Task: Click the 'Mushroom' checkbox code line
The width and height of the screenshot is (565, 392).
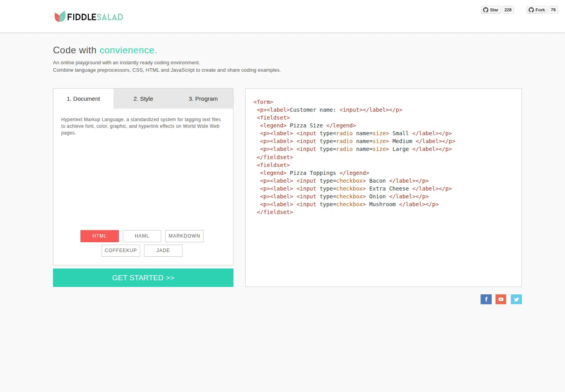Action: tap(349, 204)
